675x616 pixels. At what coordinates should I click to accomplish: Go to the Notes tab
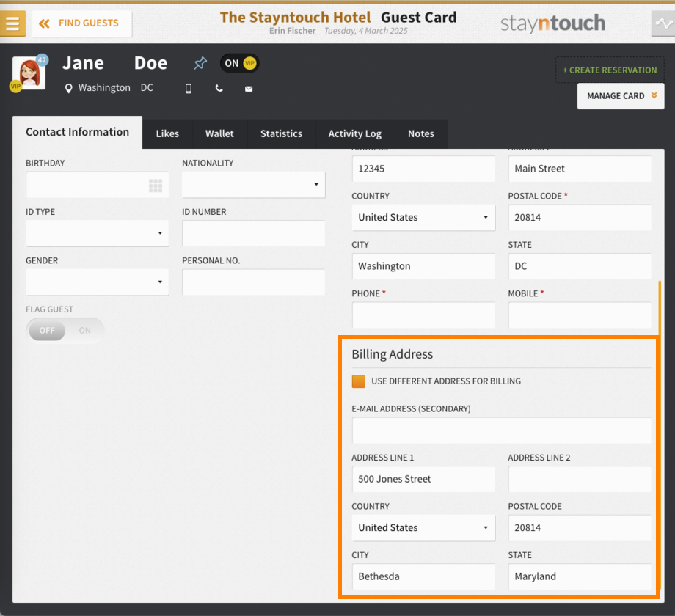pos(421,133)
